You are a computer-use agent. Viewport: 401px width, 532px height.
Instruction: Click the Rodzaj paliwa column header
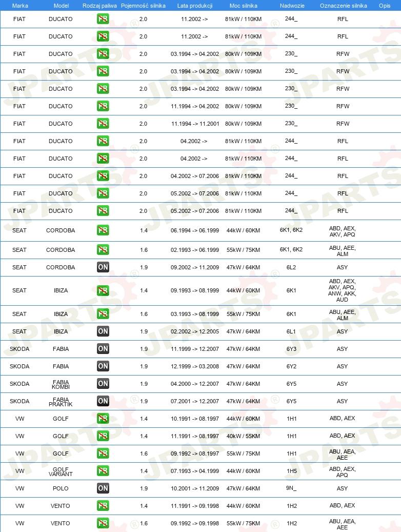[x=99, y=6]
